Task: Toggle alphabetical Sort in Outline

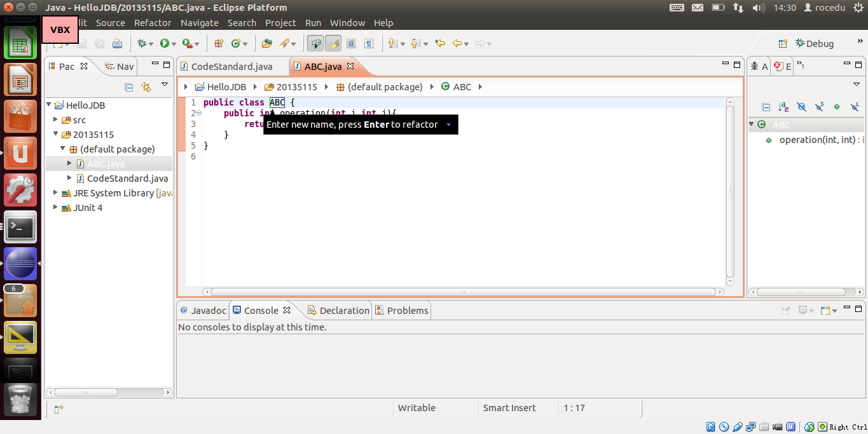Action: [783, 107]
